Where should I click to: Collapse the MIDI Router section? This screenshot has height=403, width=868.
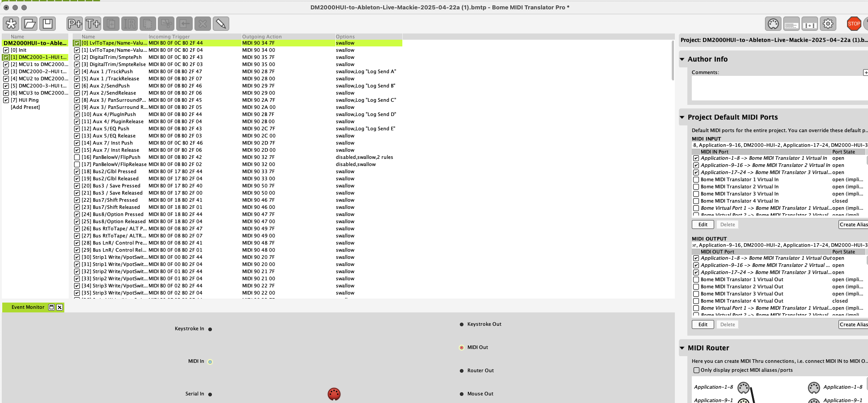pyautogui.click(x=682, y=348)
